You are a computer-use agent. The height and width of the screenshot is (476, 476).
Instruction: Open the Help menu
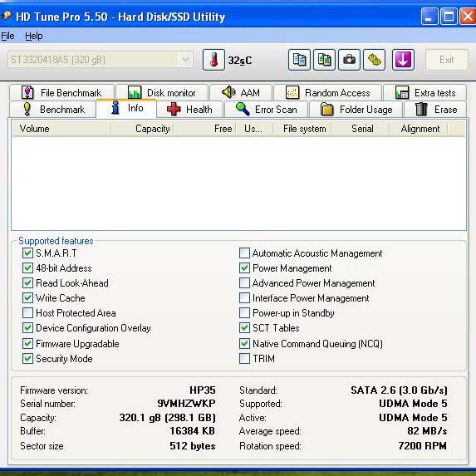click(x=34, y=36)
